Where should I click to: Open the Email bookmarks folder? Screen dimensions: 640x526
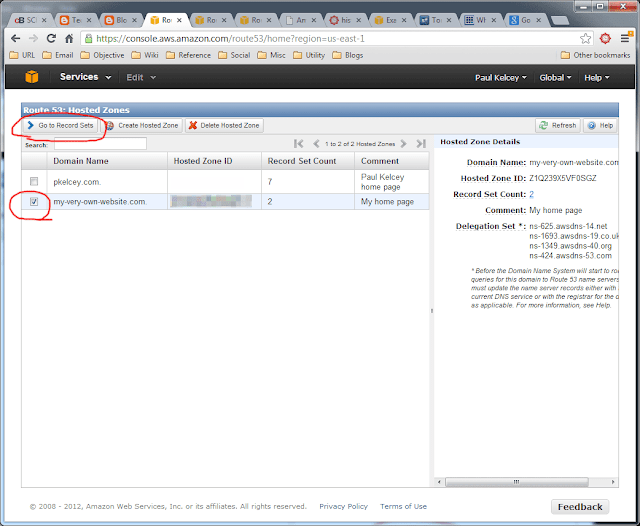click(58, 55)
